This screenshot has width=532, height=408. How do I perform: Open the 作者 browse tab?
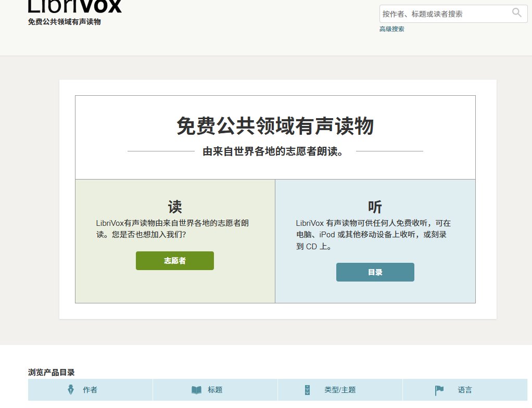pyautogui.click(x=90, y=390)
